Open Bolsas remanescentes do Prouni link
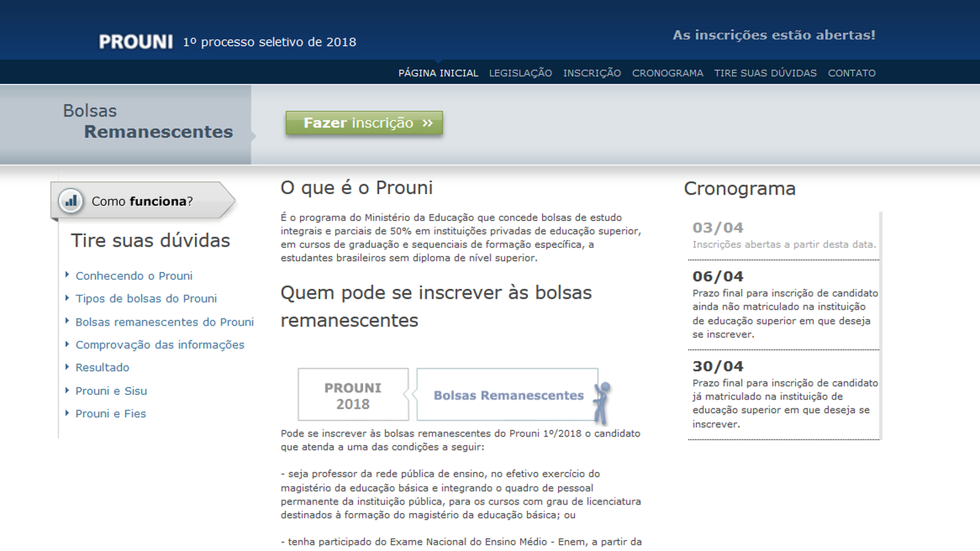The height and width of the screenshot is (551, 980). [164, 322]
